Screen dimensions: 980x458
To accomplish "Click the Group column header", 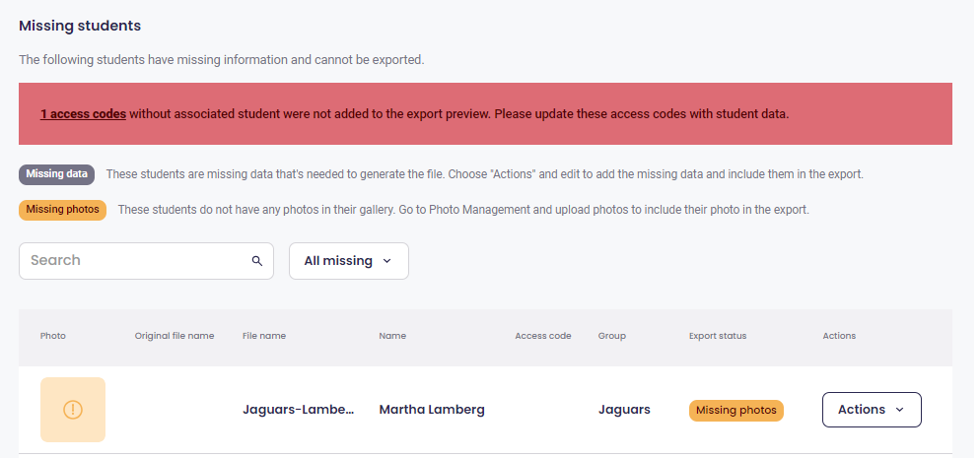I will [612, 336].
